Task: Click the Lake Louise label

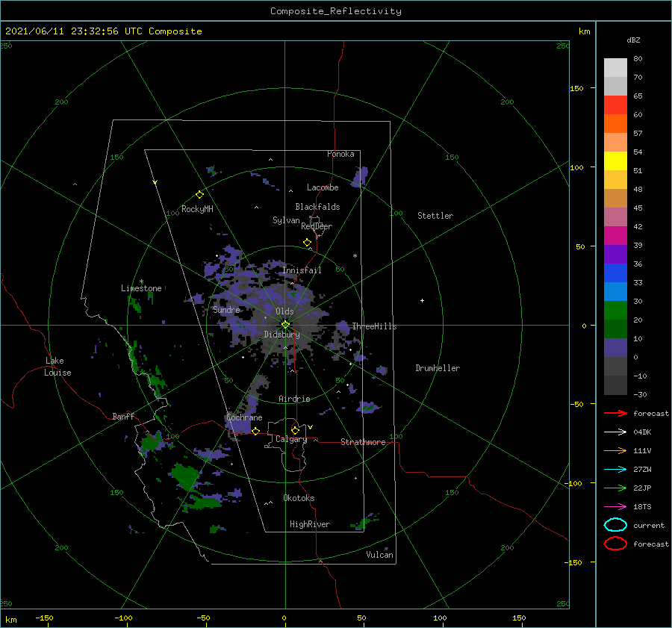Action: point(57,367)
